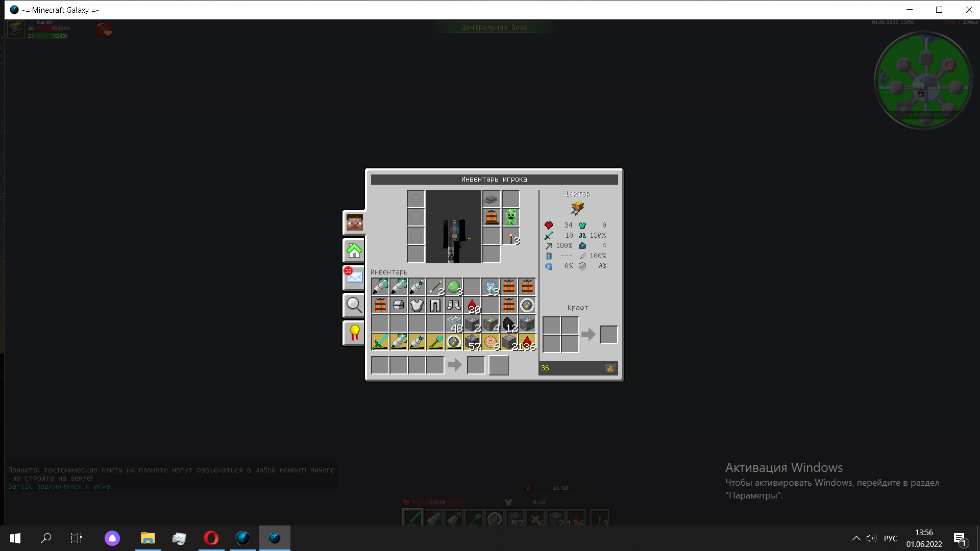980x551 pixels.
Task: Click the Инвентарь игрока title bar
Action: [494, 180]
